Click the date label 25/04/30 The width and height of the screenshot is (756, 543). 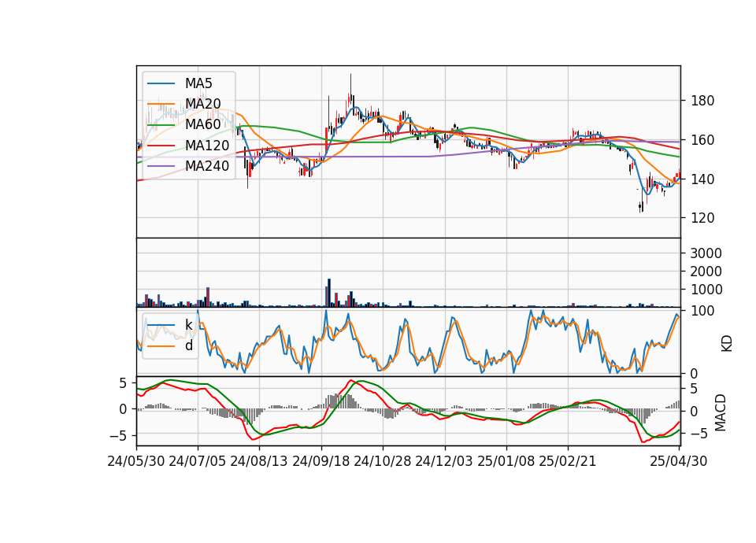679,461
